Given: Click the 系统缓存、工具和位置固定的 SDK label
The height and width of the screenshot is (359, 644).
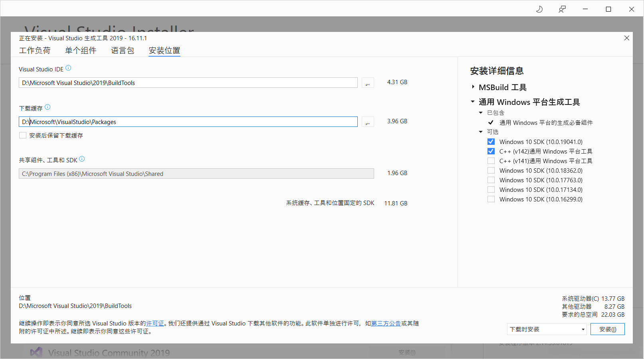Looking at the screenshot, I should pos(330,203).
